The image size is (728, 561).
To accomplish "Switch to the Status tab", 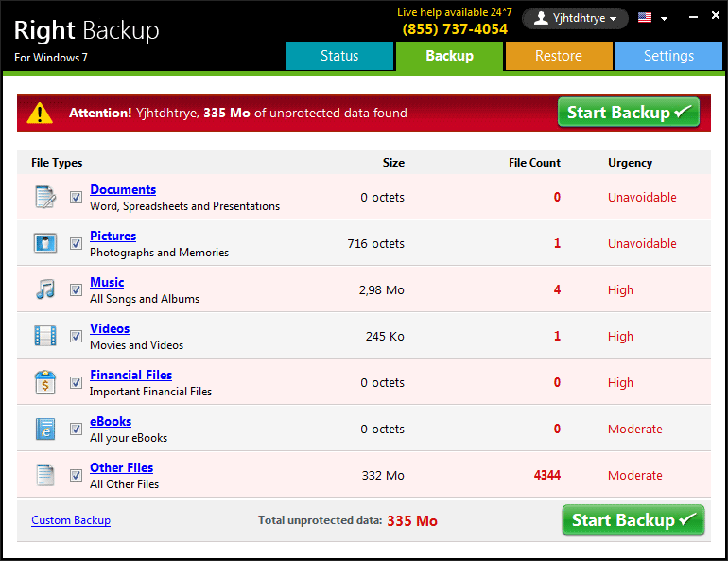I will click(339, 56).
